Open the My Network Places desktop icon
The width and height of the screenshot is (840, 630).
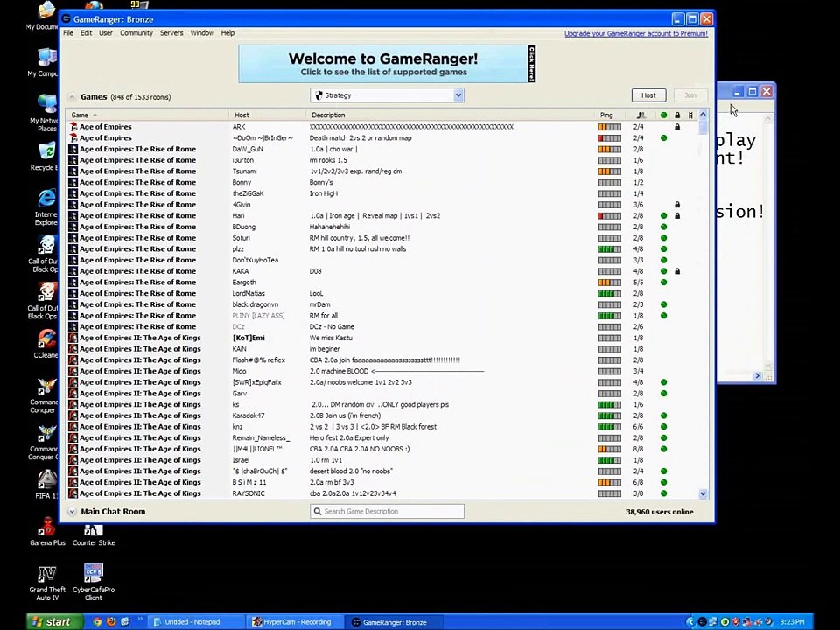[x=45, y=113]
